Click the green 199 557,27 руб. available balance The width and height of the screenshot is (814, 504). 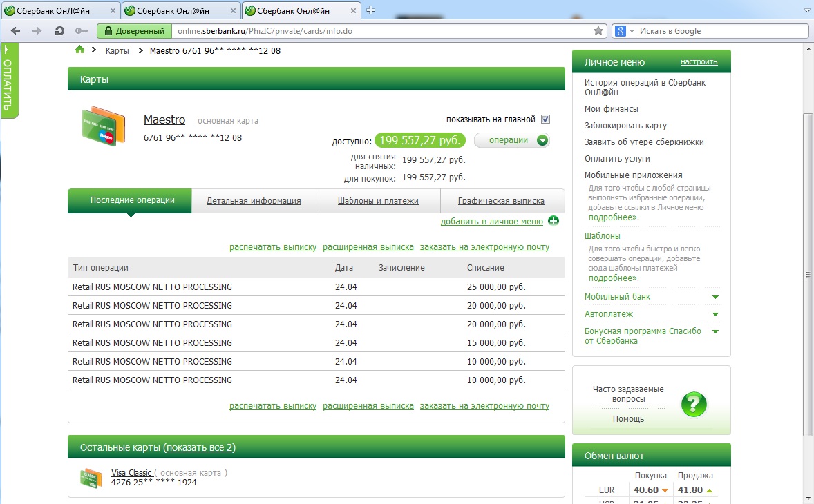tap(420, 140)
